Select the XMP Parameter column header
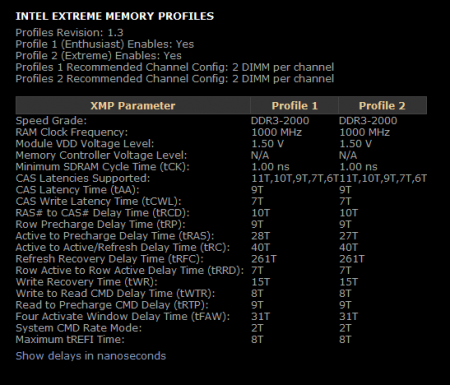Image resolution: width=450 pixels, height=385 pixels. click(x=133, y=106)
